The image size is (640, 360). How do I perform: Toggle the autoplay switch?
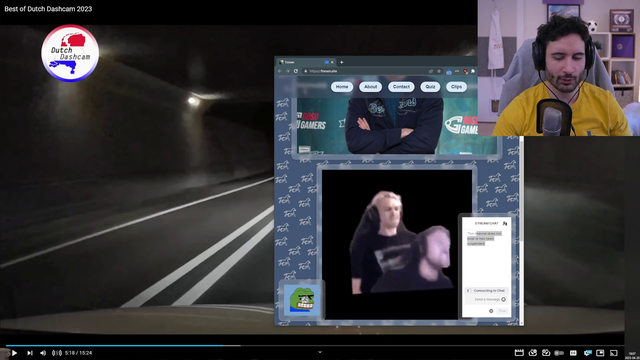pos(559,353)
